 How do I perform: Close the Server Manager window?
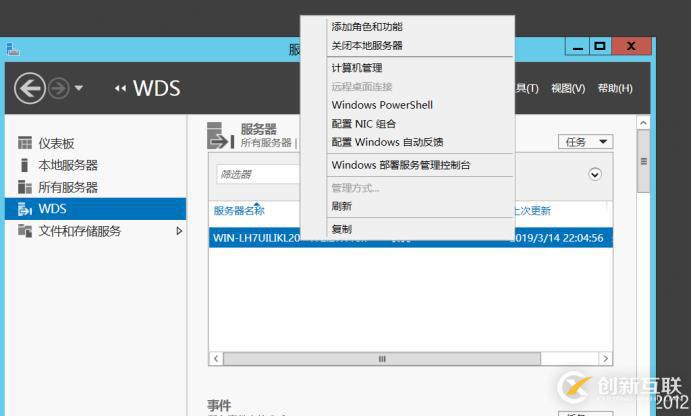631,46
